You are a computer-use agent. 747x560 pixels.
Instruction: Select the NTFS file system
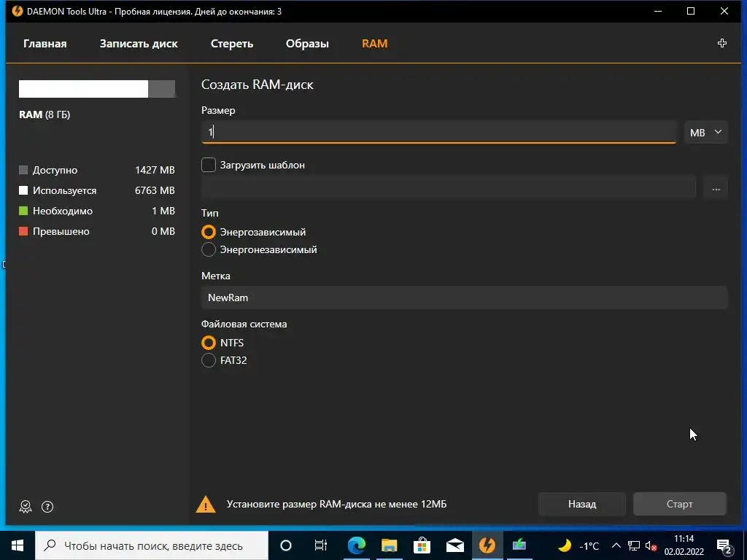pyautogui.click(x=208, y=343)
